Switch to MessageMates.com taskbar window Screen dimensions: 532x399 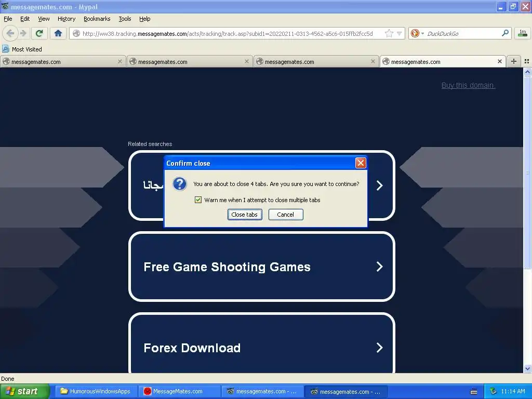pyautogui.click(x=179, y=391)
